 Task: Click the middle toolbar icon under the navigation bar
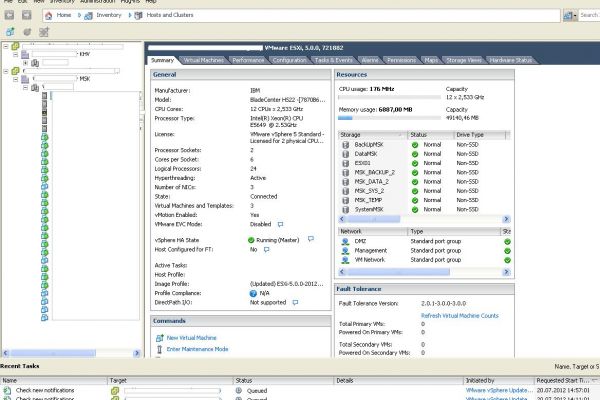tap(27, 32)
